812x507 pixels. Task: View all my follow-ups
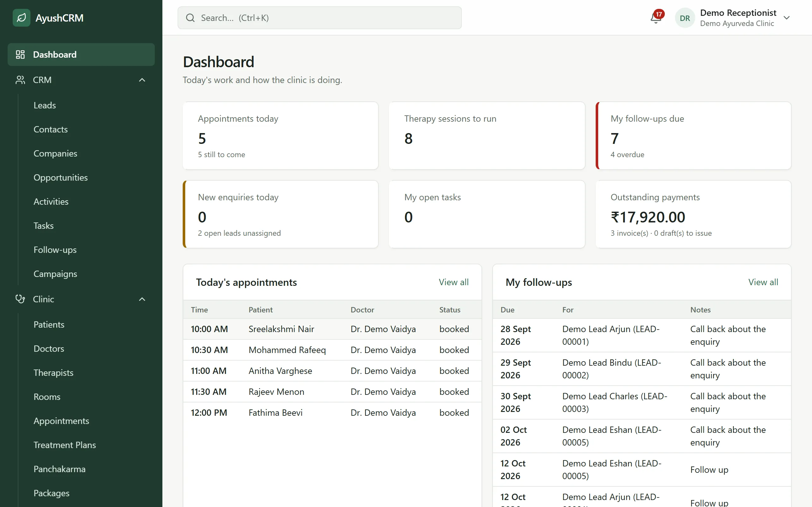763,282
